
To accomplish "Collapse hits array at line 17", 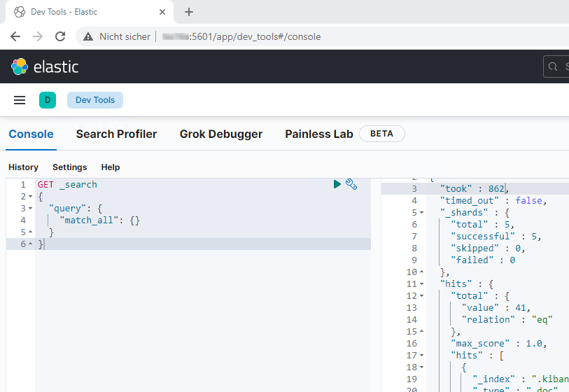I will (x=421, y=356).
